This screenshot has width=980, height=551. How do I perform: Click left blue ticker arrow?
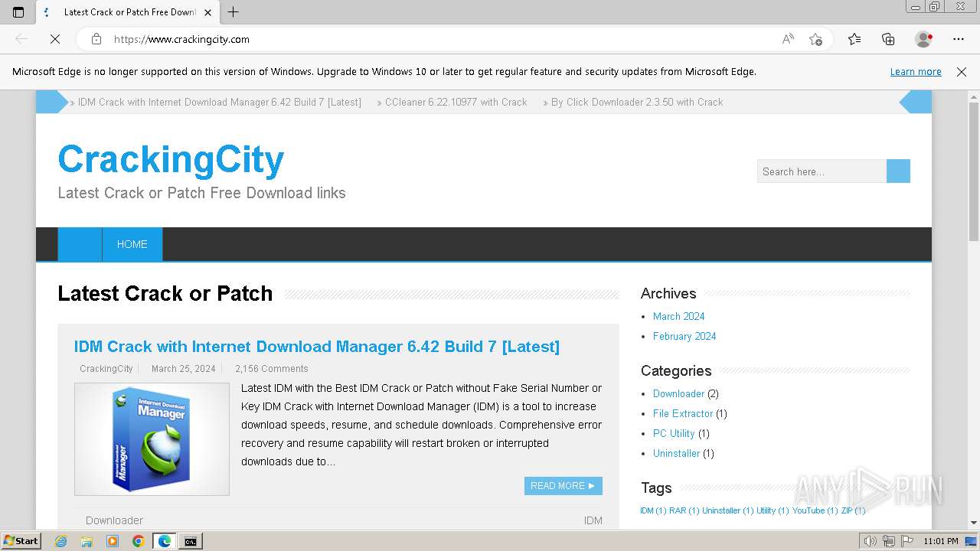click(x=52, y=102)
